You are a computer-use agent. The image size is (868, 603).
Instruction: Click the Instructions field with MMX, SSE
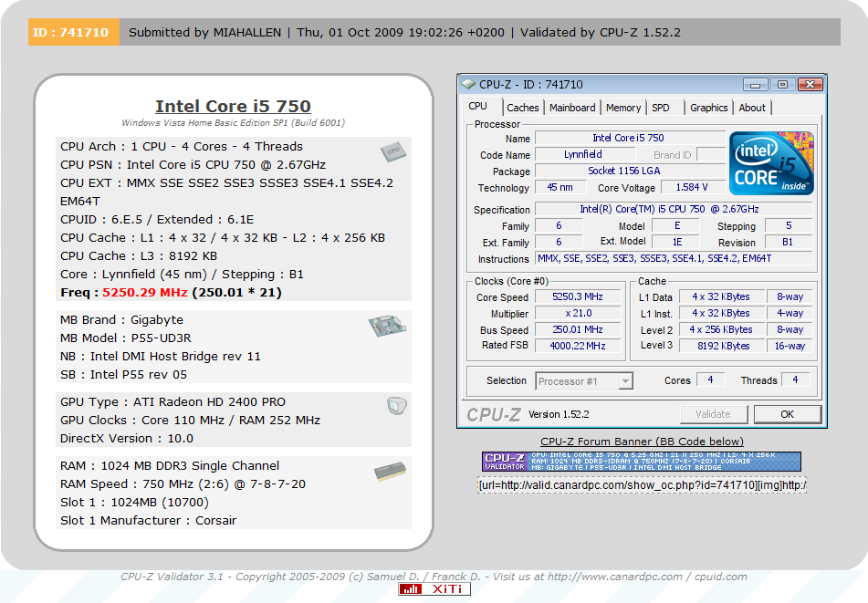674,258
